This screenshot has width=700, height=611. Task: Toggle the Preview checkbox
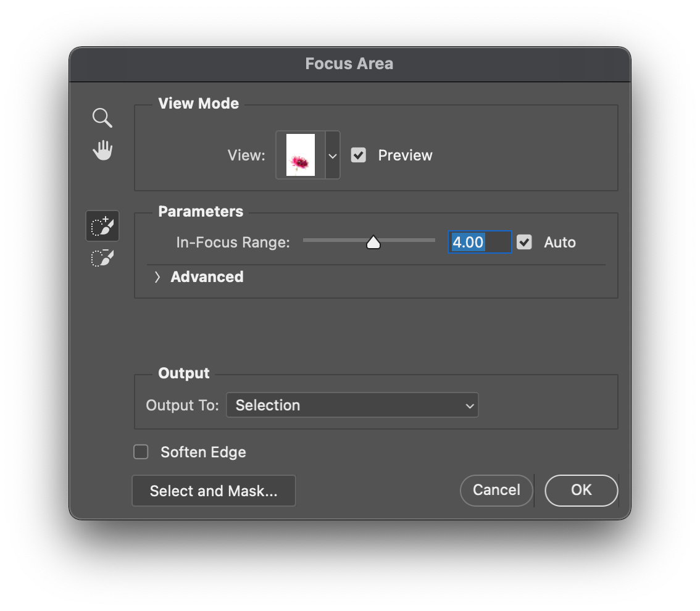(x=359, y=156)
